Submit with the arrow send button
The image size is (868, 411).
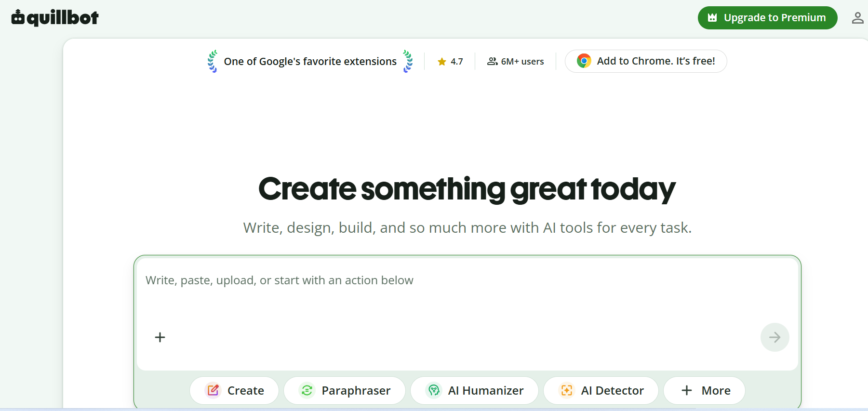pos(775,337)
